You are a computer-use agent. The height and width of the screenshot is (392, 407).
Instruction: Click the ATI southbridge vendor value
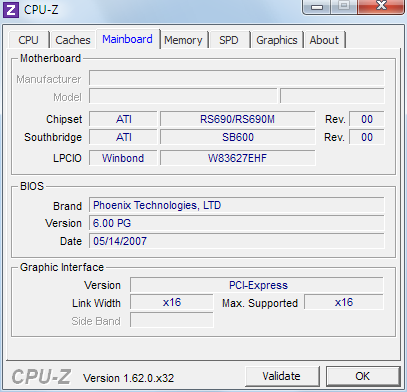pos(123,137)
